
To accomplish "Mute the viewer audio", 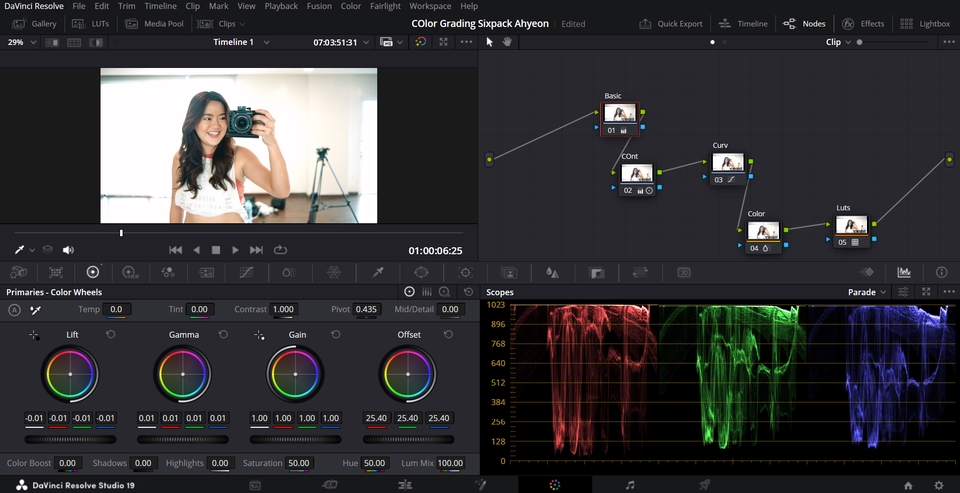I will [x=68, y=250].
